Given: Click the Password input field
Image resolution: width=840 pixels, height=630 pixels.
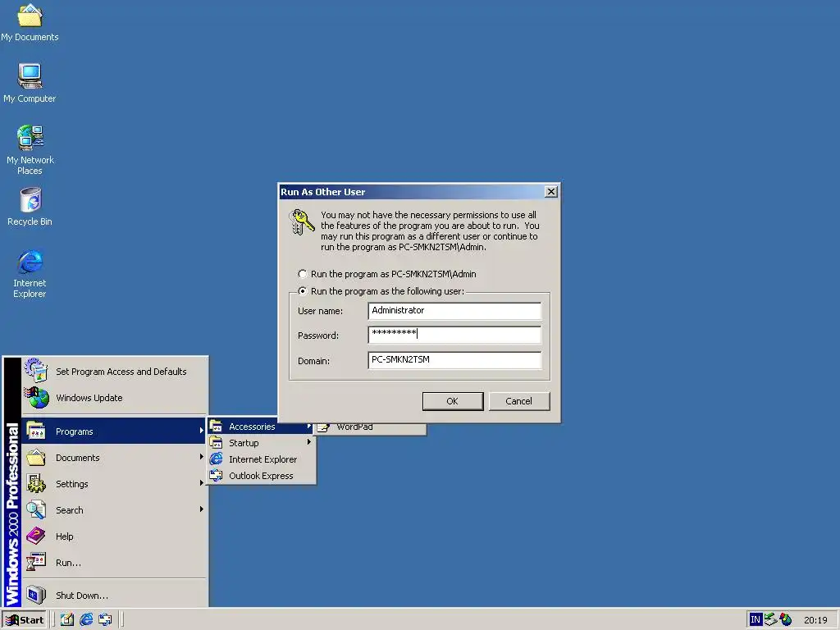Looking at the screenshot, I should (454, 335).
